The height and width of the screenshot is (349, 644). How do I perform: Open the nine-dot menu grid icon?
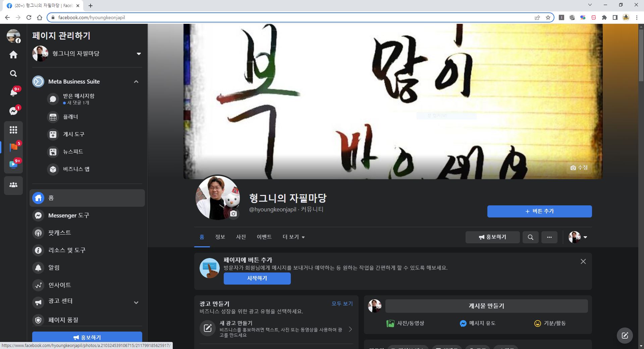(x=13, y=130)
